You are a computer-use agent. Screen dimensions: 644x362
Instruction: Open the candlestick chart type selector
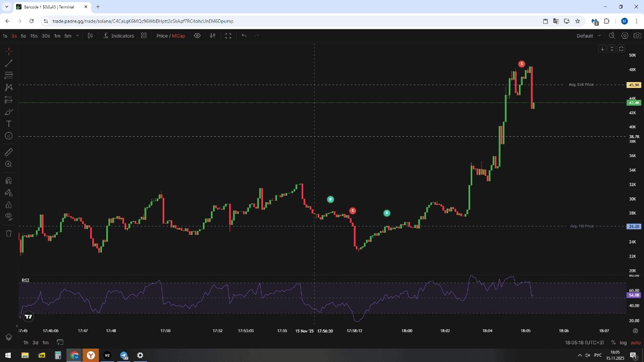(x=90, y=36)
